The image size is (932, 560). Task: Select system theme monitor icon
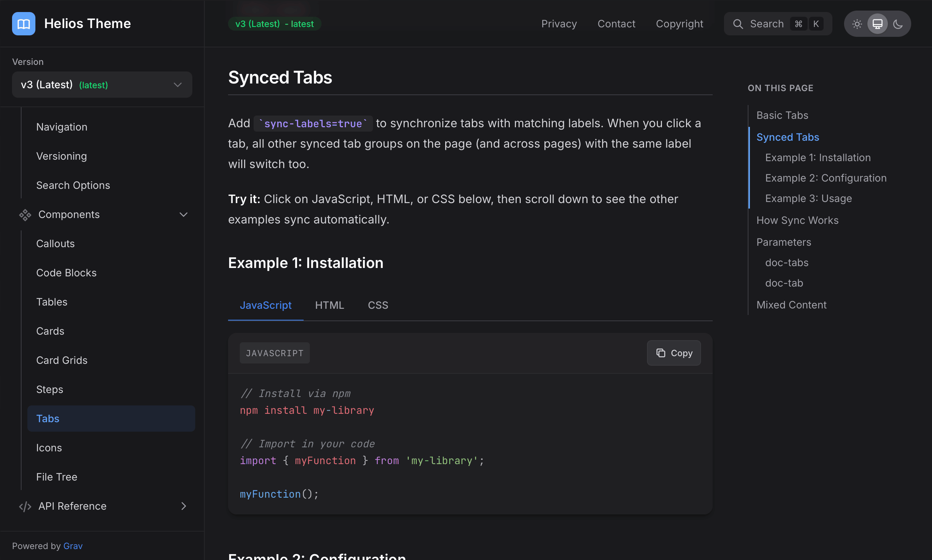(x=877, y=24)
